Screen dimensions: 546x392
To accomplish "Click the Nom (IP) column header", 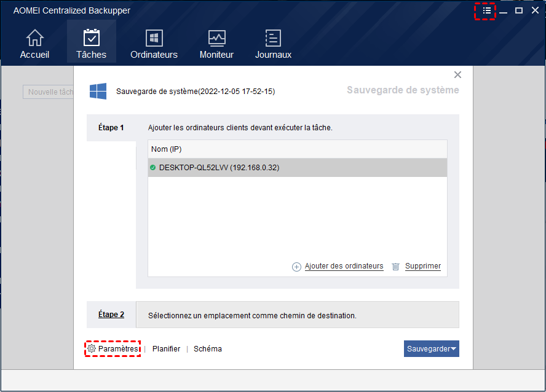I will tap(298, 149).
